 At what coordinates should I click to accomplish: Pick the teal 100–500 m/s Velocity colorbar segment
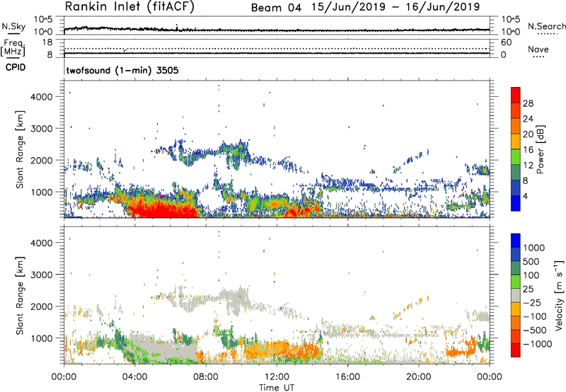[516, 268]
